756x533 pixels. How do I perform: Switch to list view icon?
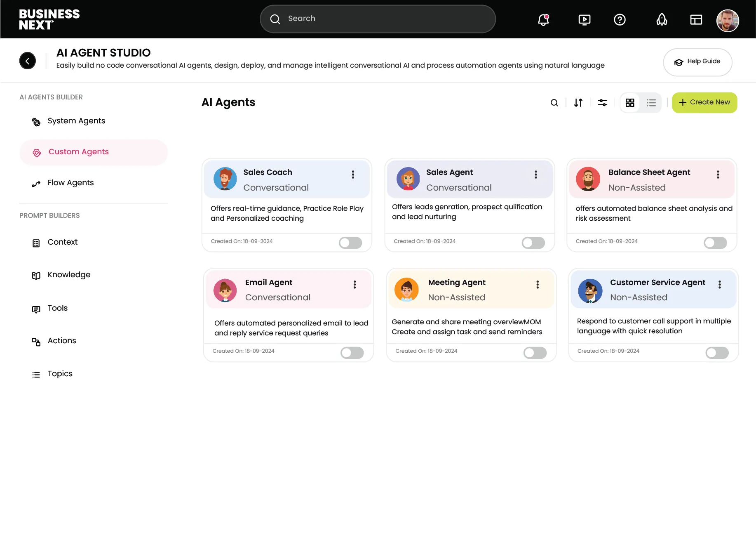[651, 103]
